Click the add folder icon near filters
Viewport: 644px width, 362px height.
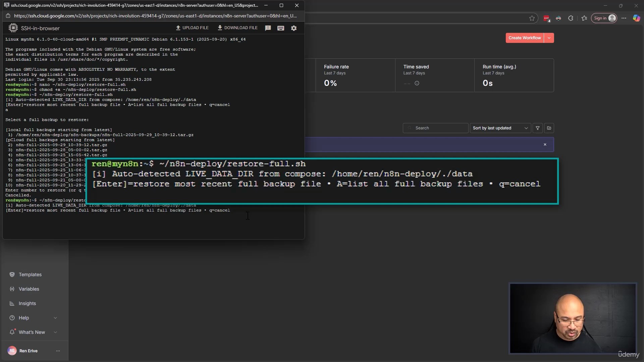[x=549, y=128]
